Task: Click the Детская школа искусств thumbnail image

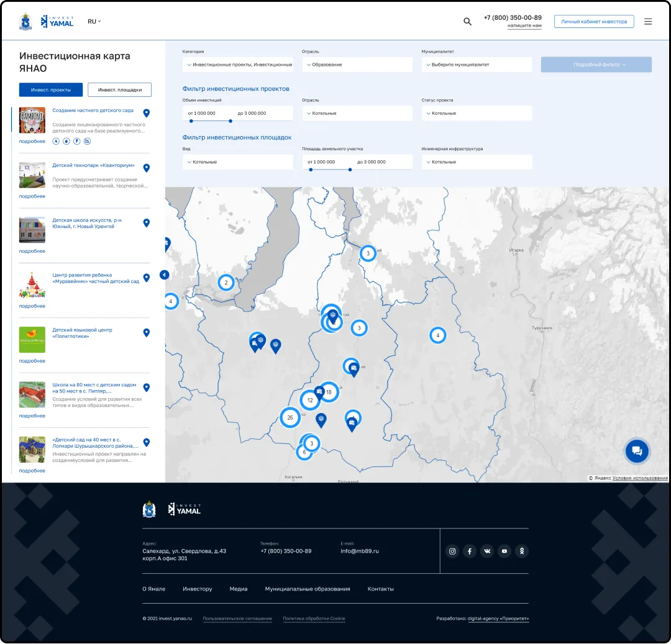Action: click(x=32, y=230)
